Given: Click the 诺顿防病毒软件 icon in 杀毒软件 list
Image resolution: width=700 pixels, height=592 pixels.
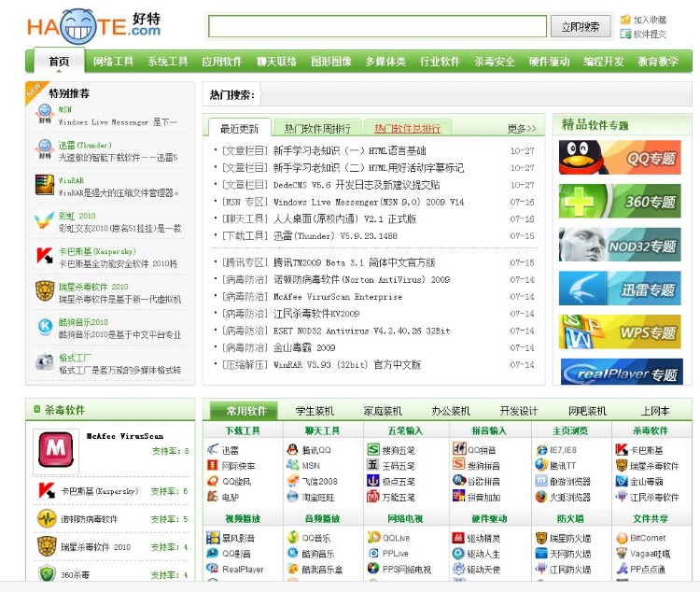Looking at the screenshot, I should click(47, 519).
